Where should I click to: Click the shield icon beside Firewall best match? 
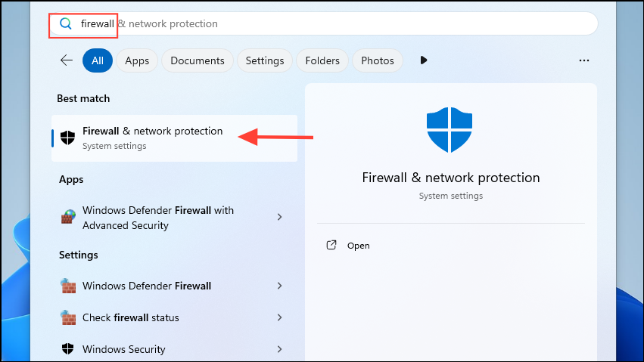pyautogui.click(x=68, y=138)
